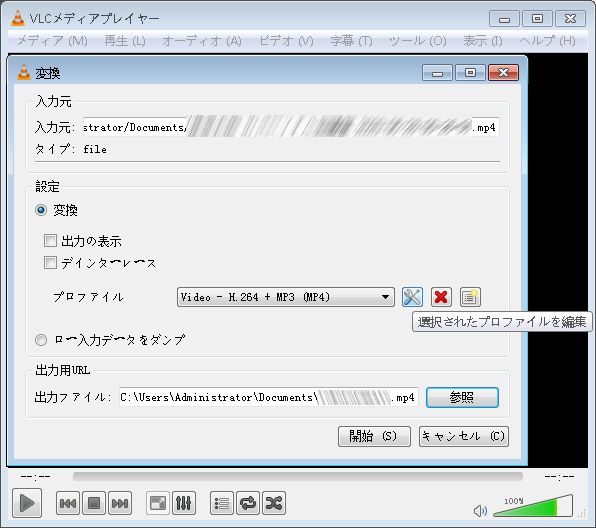
Task: Enable 出力の表示 checkbox
Action: click(x=50, y=241)
